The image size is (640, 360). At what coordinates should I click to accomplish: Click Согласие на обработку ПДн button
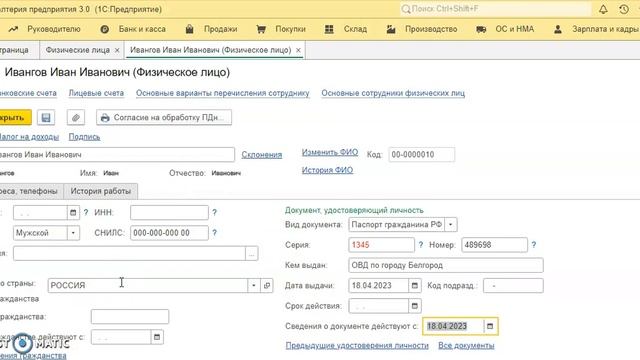[164, 118]
